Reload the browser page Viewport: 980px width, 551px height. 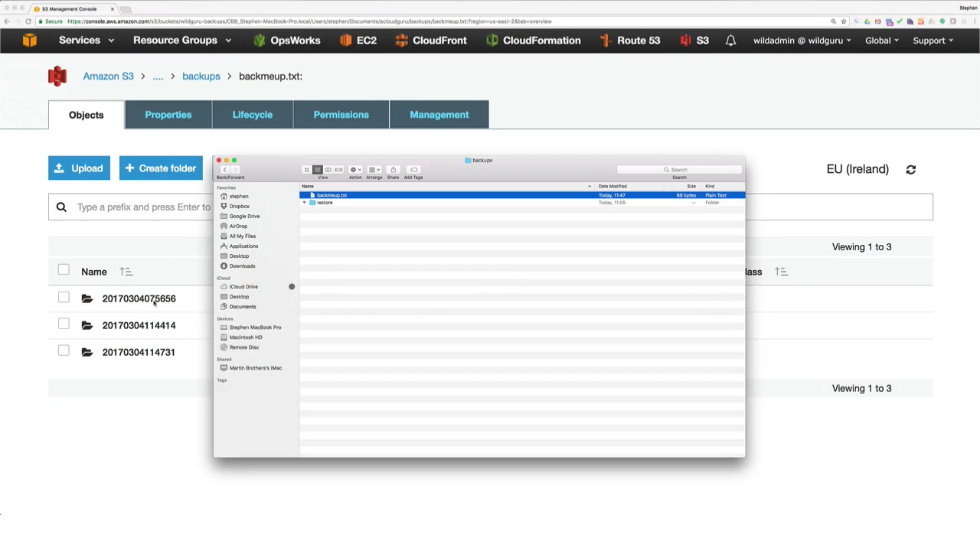[28, 21]
